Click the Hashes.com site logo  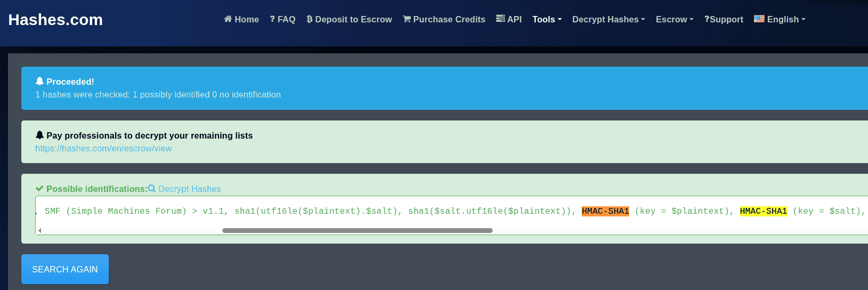coord(55,20)
